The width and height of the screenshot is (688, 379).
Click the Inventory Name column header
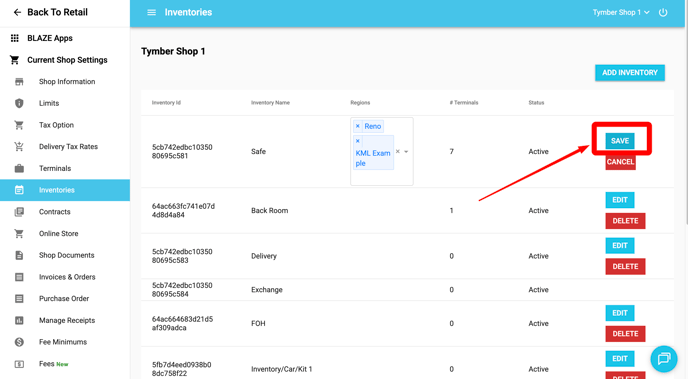coord(270,103)
